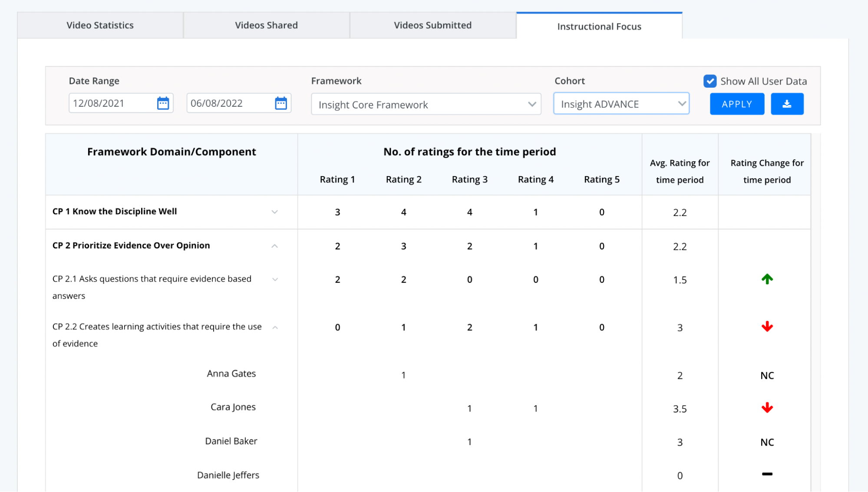Click average 0 in Danielle Jeffers row
Viewport: 868px width, 492px height.
[x=680, y=476]
